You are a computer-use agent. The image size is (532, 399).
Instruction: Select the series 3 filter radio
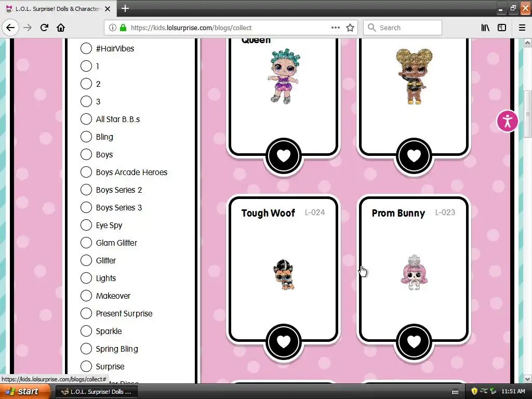point(86,101)
